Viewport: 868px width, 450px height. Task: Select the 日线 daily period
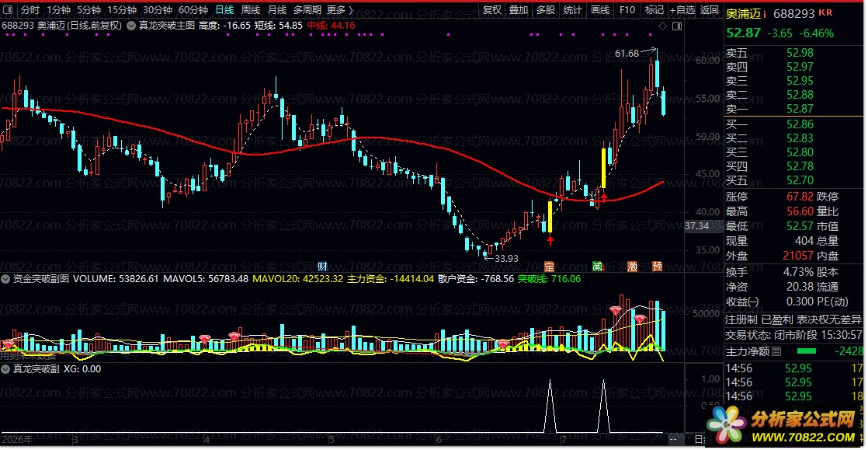tap(224, 10)
